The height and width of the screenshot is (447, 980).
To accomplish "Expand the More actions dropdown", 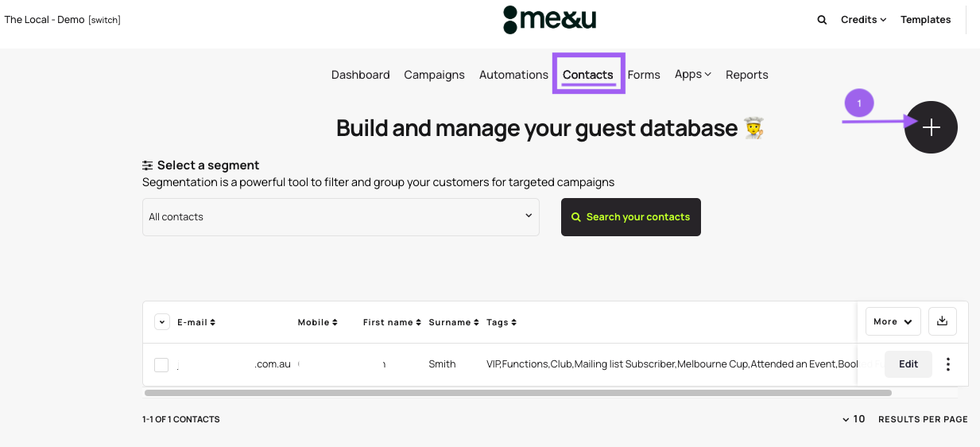I will point(893,321).
